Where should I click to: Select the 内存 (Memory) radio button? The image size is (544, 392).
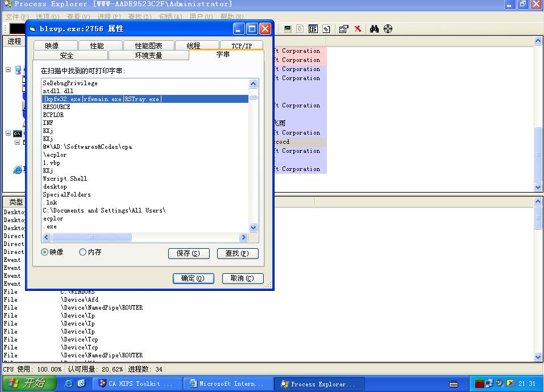point(82,252)
